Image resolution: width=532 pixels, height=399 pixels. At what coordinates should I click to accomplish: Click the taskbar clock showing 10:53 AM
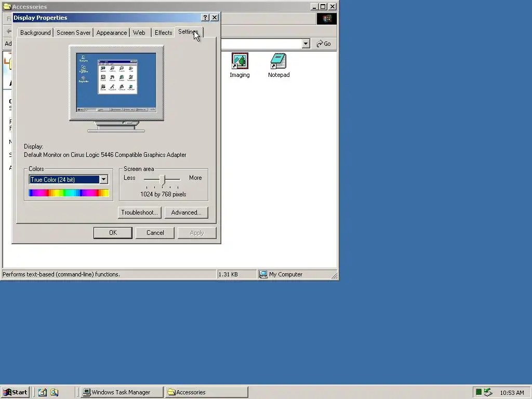(x=512, y=393)
